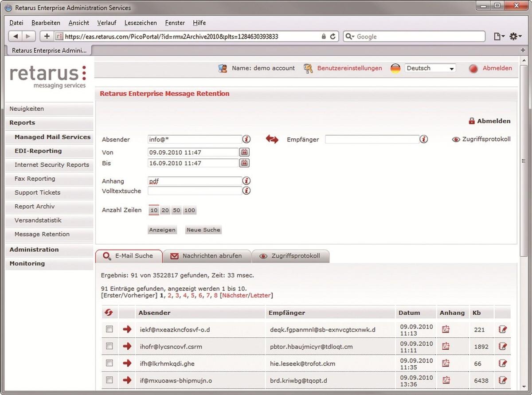Set Anzahl Zeilen to 50

coord(176,210)
